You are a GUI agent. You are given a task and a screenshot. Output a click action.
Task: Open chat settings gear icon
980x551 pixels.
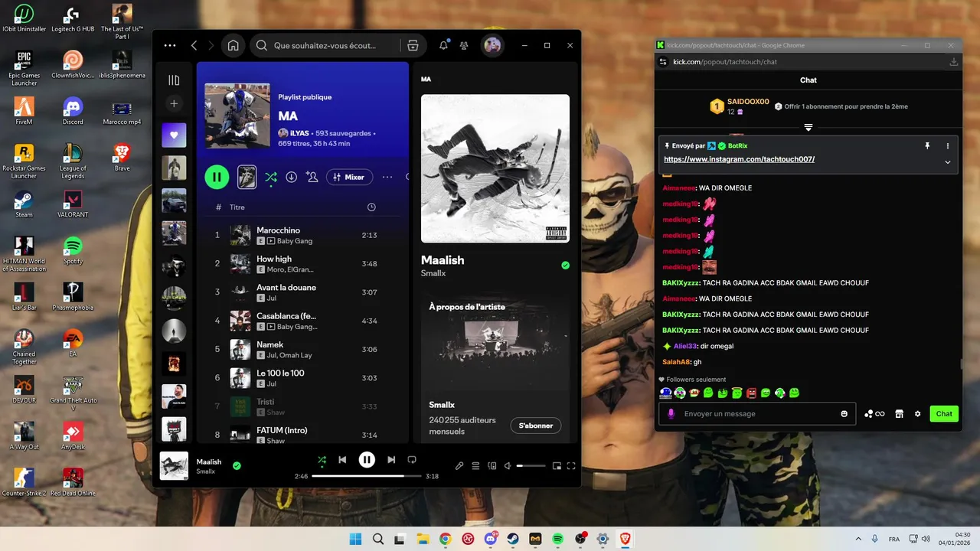pyautogui.click(x=917, y=414)
